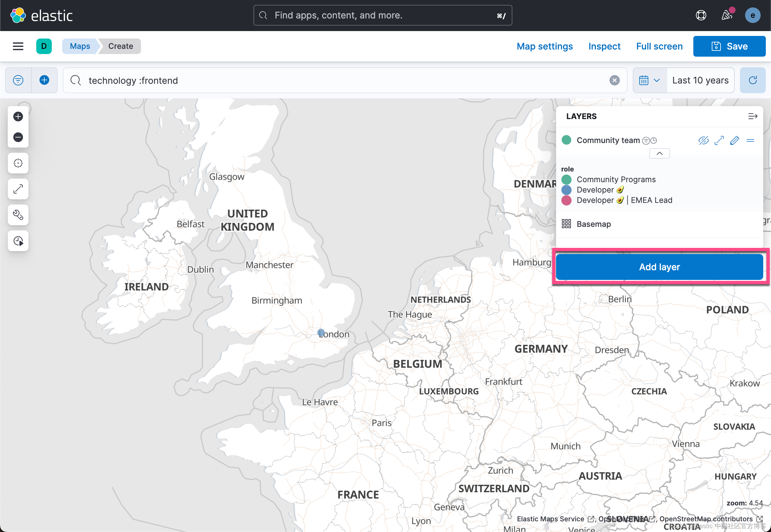The height and width of the screenshot is (532, 771).
Task: Edit the Community team layer settings
Action: pos(734,140)
